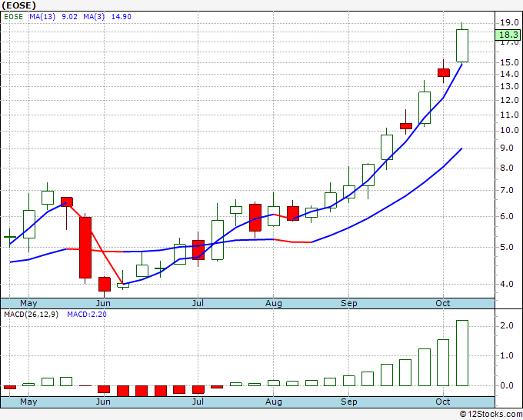523x420 pixels.
Task: Click the 19.0 price axis label
Action: [x=509, y=22]
